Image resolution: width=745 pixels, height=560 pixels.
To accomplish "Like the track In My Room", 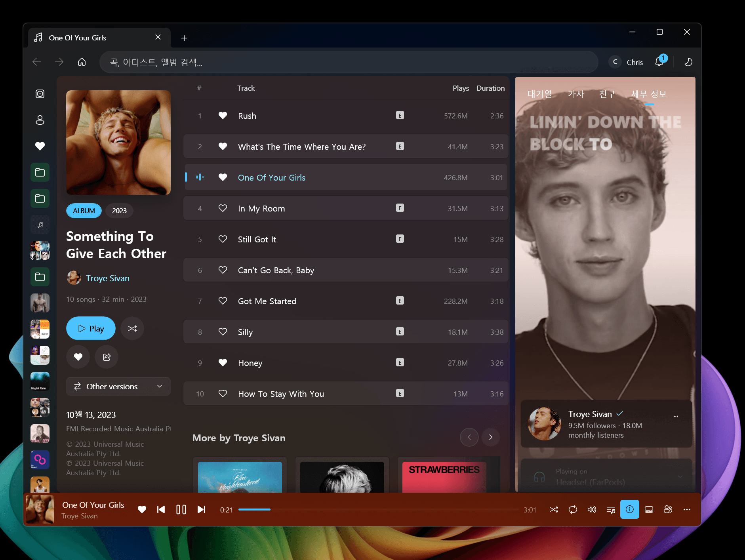I will pyautogui.click(x=223, y=208).
